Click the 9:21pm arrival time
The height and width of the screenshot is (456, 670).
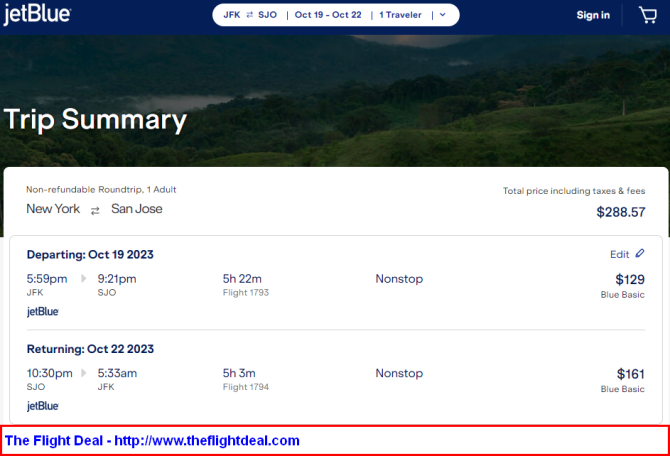tap(117, 279)
